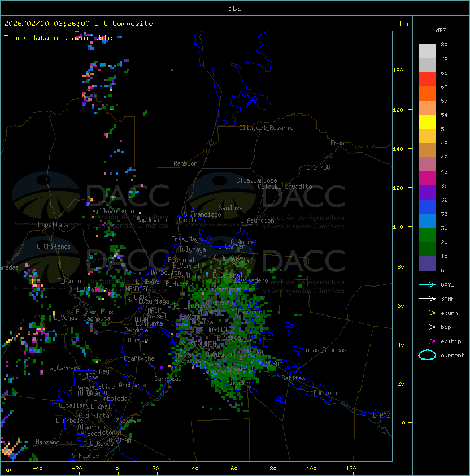470x476 pixels.
Task: Click the L_Asuncion location label
Action: click(x=257, y=220)
